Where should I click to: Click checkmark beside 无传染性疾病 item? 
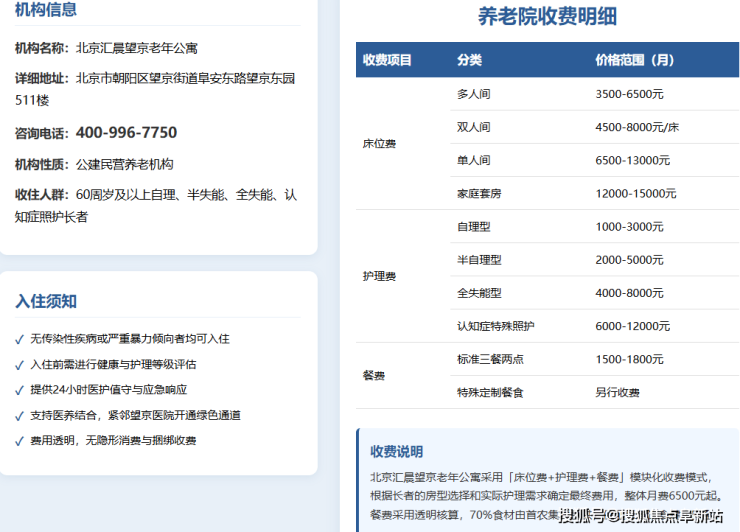tap(19, 339)
